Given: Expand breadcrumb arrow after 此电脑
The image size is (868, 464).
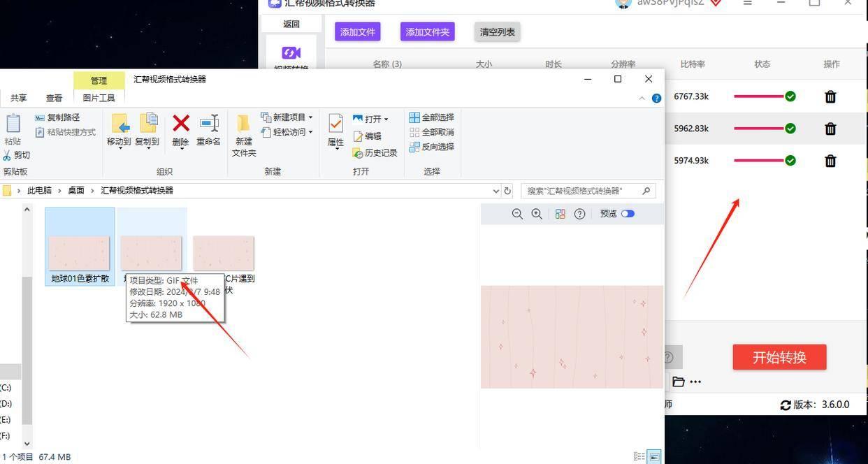Looking at the screenshot, I should tap(60, 190).
